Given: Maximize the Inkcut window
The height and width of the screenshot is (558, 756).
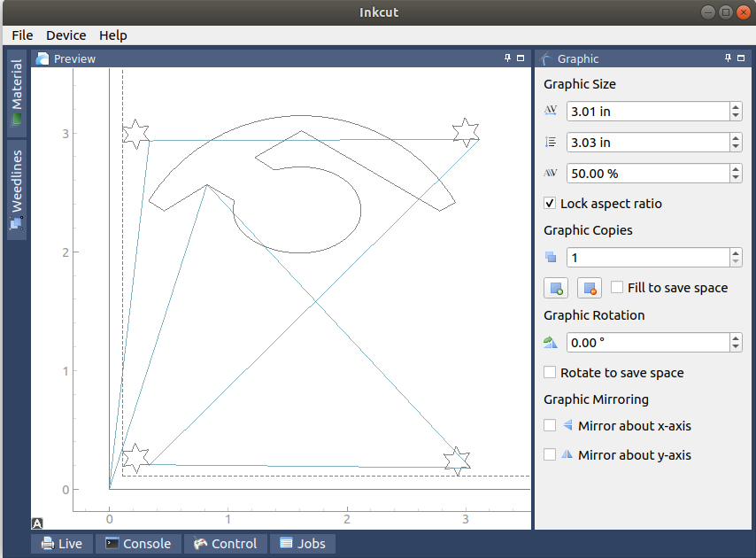Looking at the screenshot, I should coord(726,12).
